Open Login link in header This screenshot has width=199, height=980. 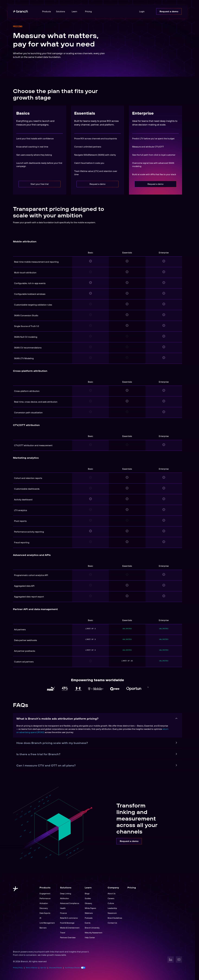pyautogui.click(x=142, y=11)
